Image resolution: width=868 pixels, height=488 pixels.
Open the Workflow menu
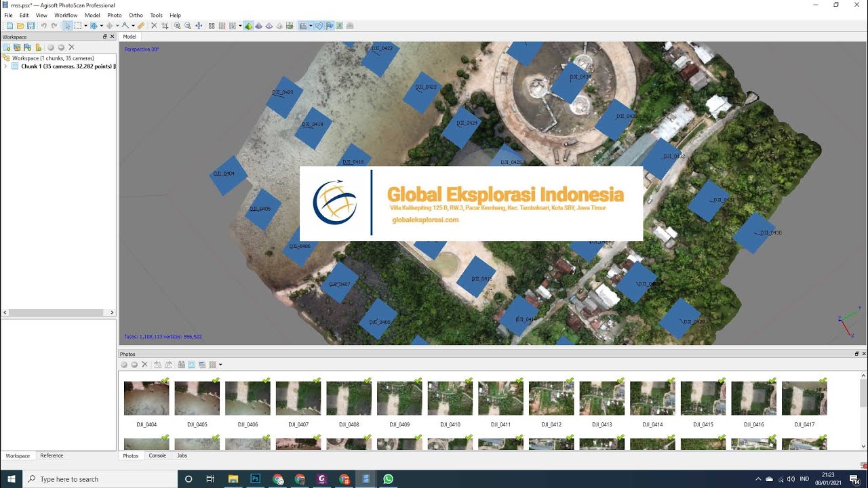pyautogui.click(x=66, y=15)
